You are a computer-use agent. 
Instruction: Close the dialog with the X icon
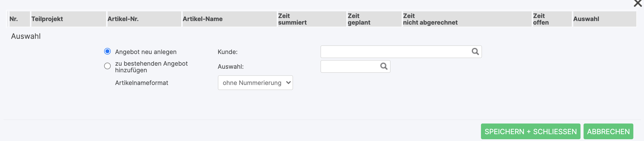(638, 4)
